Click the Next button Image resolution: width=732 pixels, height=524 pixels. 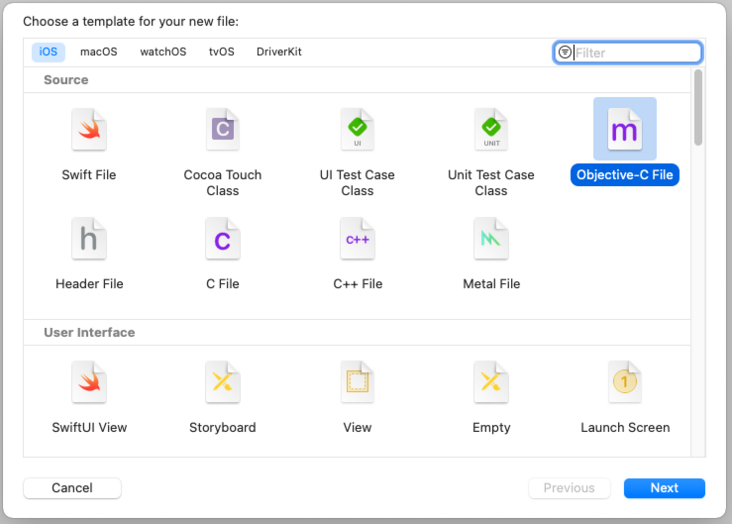(x=664, y=488)
